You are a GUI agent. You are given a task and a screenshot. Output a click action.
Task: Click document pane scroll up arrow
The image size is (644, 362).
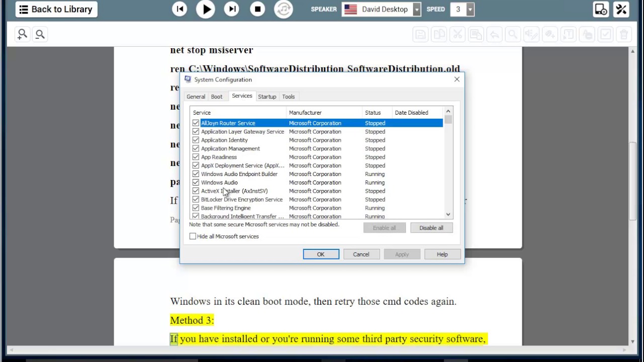(633, 51)
